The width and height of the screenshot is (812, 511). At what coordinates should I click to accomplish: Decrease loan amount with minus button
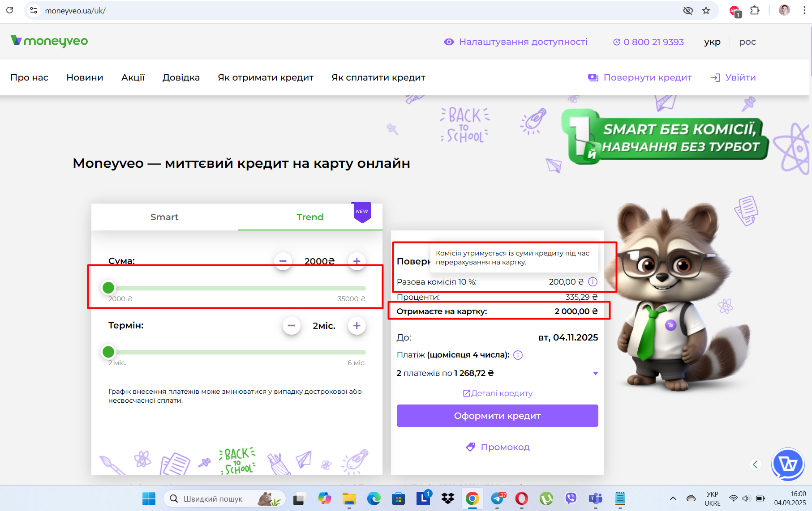point(283,261)
